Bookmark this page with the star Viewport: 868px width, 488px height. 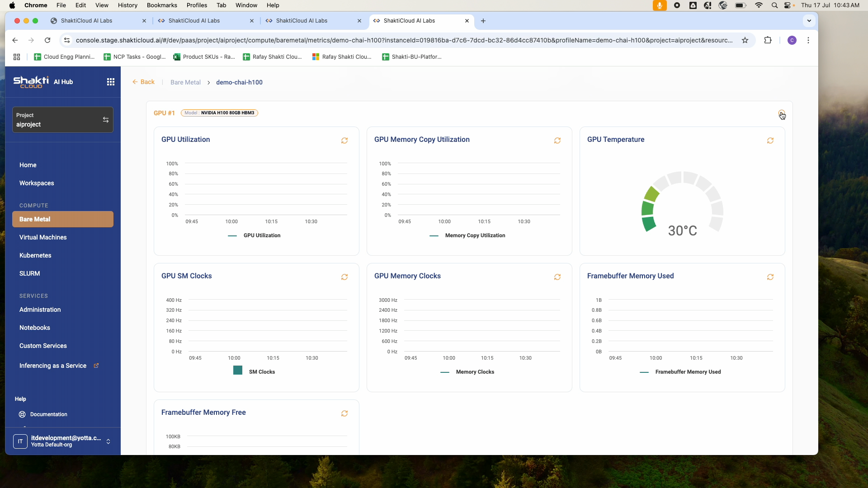click(x=745, y=40)
